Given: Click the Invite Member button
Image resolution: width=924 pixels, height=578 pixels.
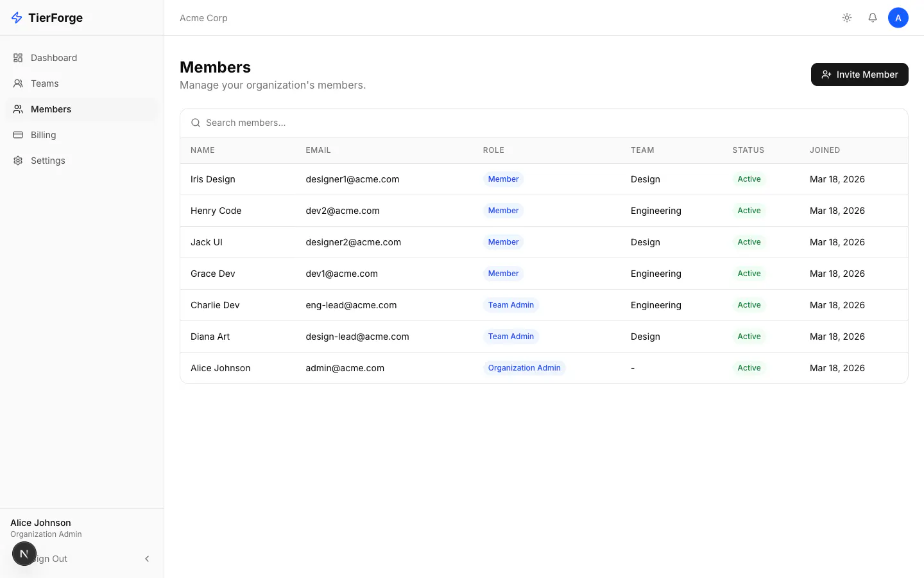Looking at the screenshot, I should pyautogui.click(x=860, y=74).
